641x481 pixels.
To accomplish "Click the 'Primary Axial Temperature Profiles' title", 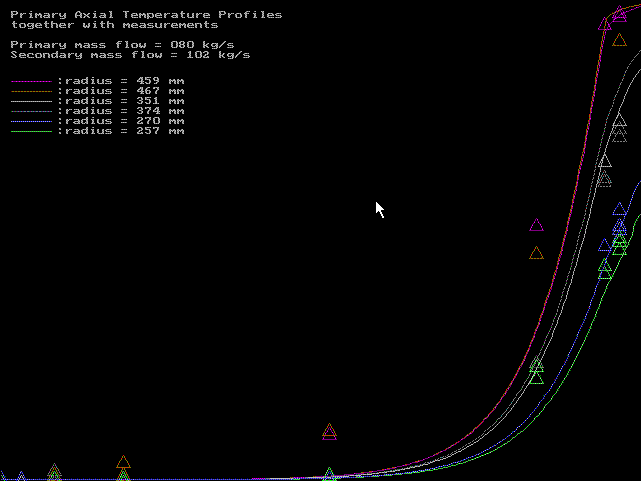I will coord(146,15).
